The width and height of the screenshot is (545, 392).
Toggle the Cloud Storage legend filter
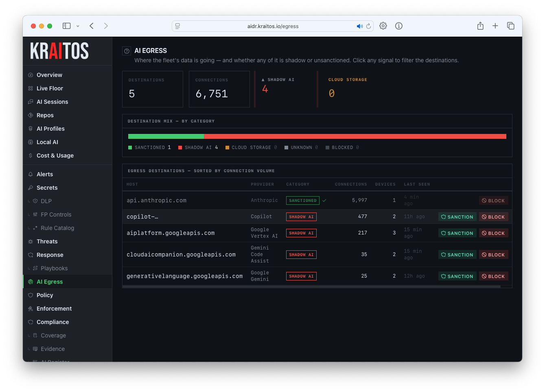click(x=251, y=147)
